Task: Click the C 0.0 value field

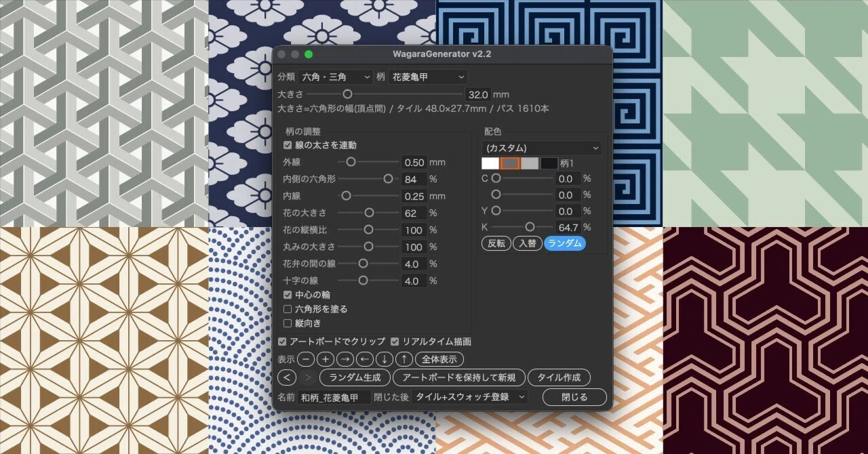Action: tap(568, 179)
